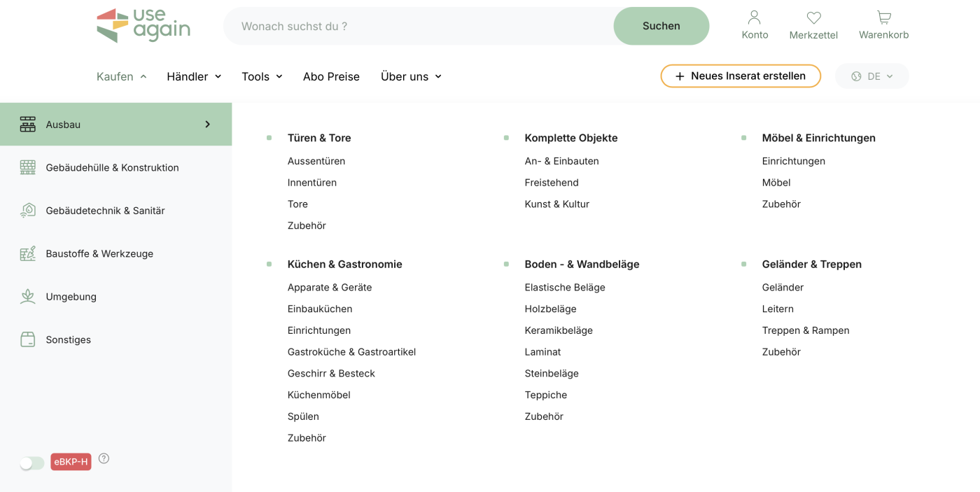Image resolution: width=980 pixels, height=492 pixels.
Task: Click Neues Inserat erstellen button
Action: (740, 76)
